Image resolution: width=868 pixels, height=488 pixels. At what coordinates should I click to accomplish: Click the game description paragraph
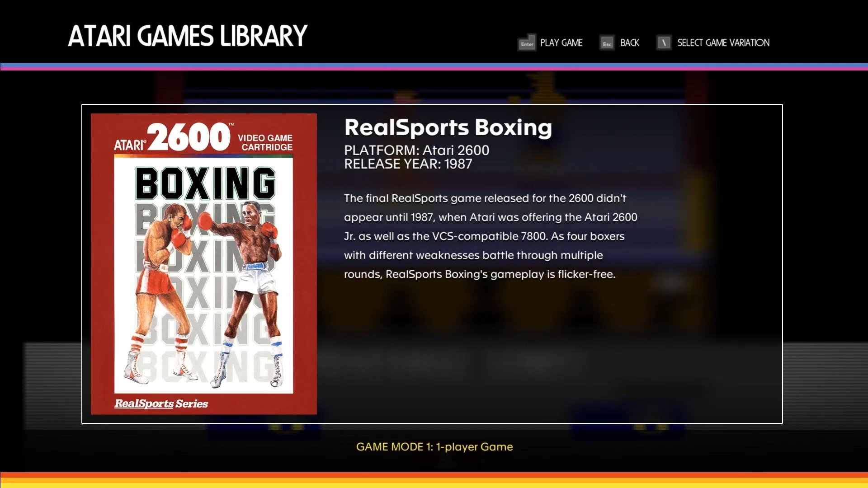coord(491,236)
